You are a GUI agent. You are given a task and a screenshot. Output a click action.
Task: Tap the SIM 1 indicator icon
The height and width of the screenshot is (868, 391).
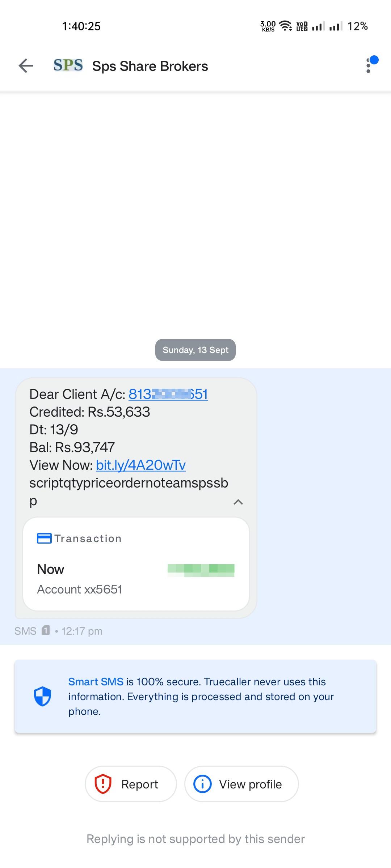coord(46,630)
